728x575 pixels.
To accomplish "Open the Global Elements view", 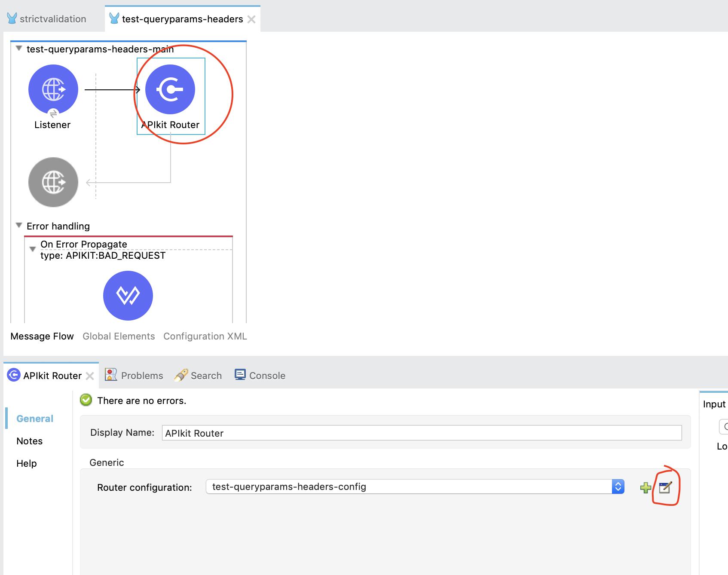I will click(119, 336).
